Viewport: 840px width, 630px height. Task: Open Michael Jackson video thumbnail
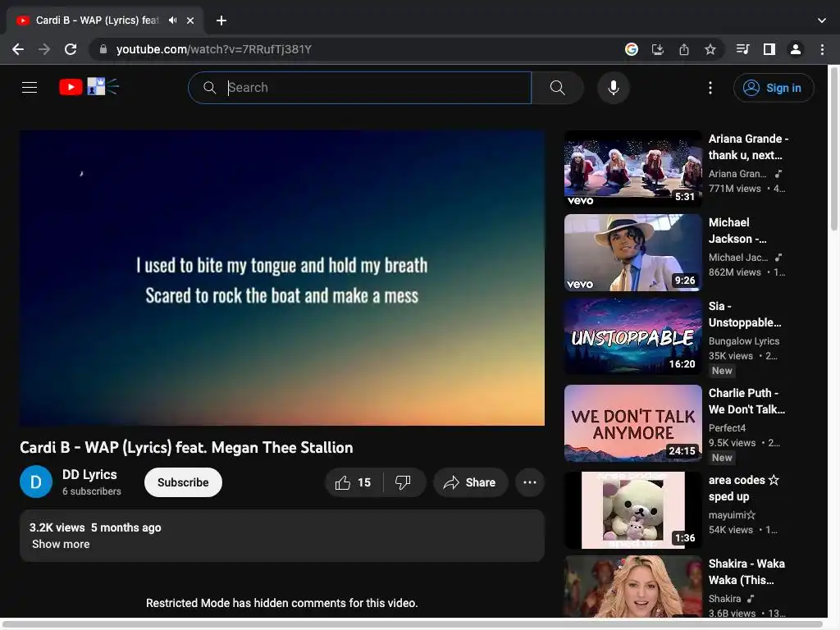(632, 253)
